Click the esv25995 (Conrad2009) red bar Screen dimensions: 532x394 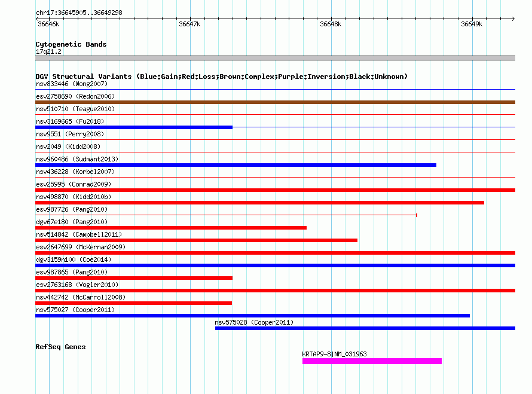click(275, 190)
